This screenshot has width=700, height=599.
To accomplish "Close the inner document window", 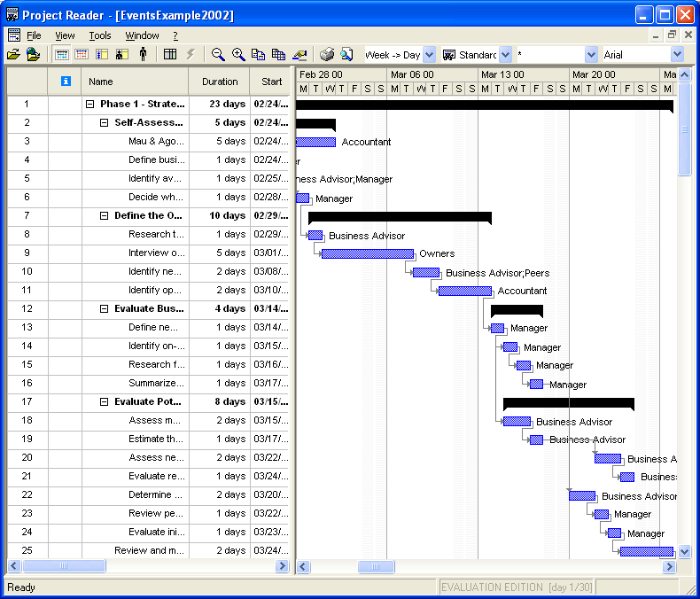I will point(688,35).
